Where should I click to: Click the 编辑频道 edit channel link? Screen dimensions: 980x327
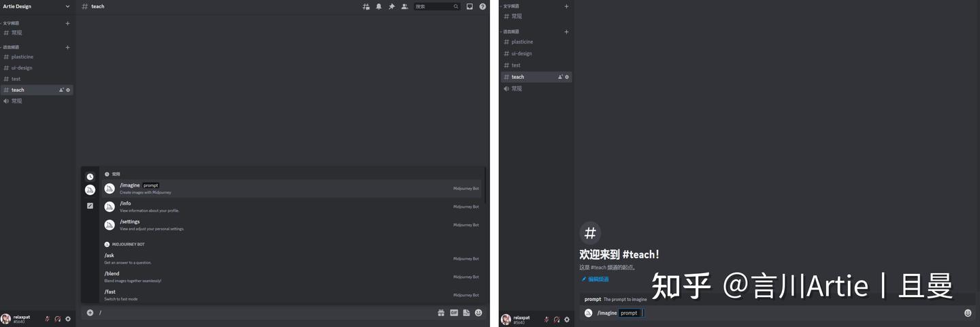595,279
